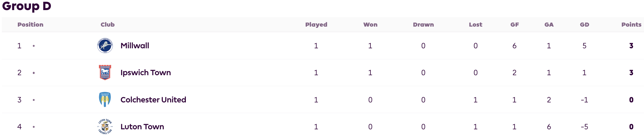Click the Drawn column header
This screenshot has width=644, height=140.
pyautogui.click(x=424, y=24)
